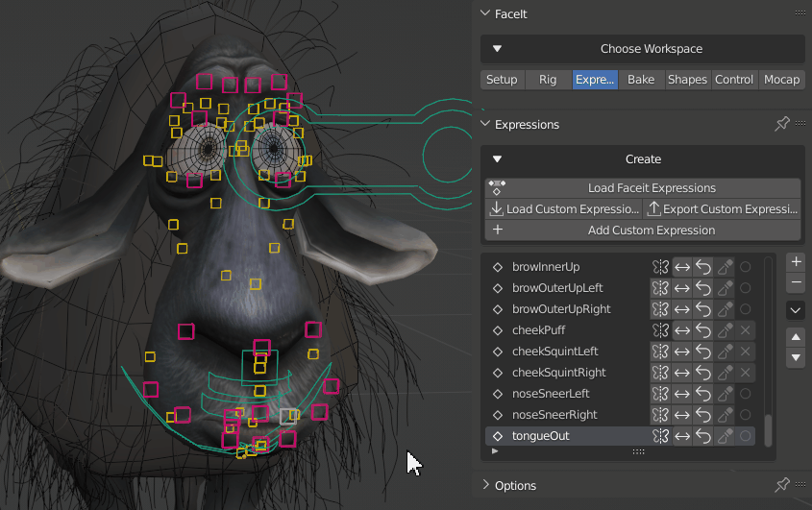812x510 pixels.
Task: Expand the Options panel
Action: 485,486
